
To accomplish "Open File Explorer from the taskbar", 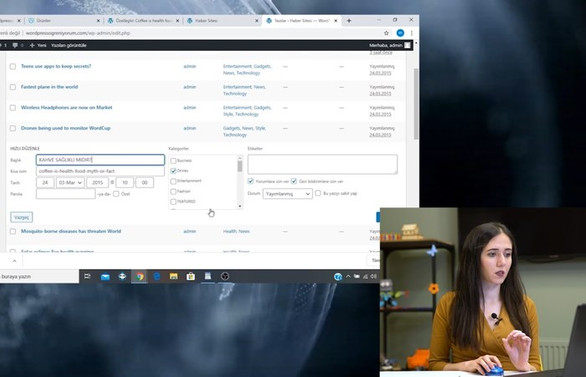I will coord(173,276).
